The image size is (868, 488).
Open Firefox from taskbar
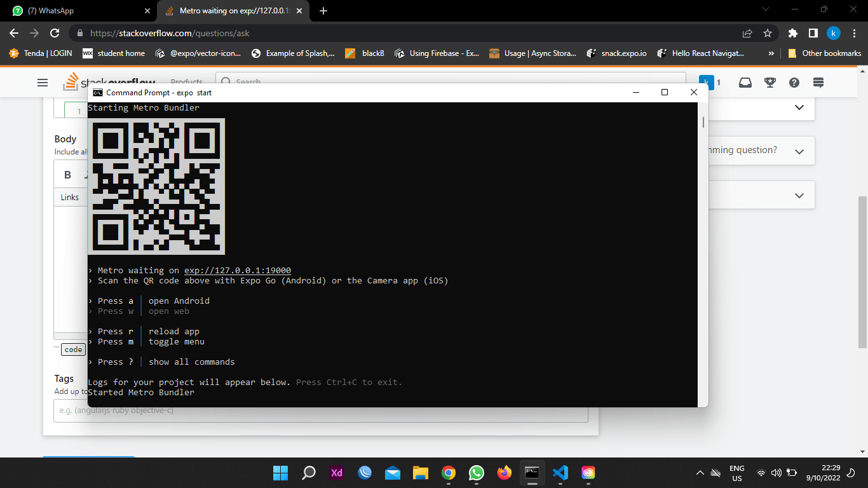point(505,473)
